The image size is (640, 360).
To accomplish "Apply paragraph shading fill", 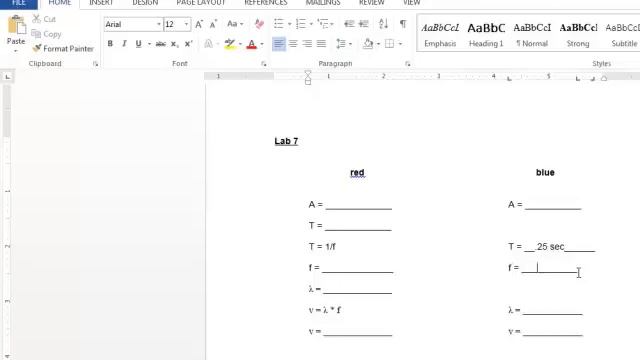I will click(x=368, y=44).
